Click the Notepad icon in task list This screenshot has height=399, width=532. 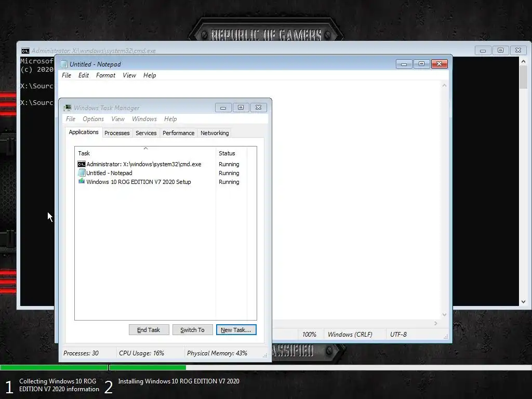[x=82, y=172]
